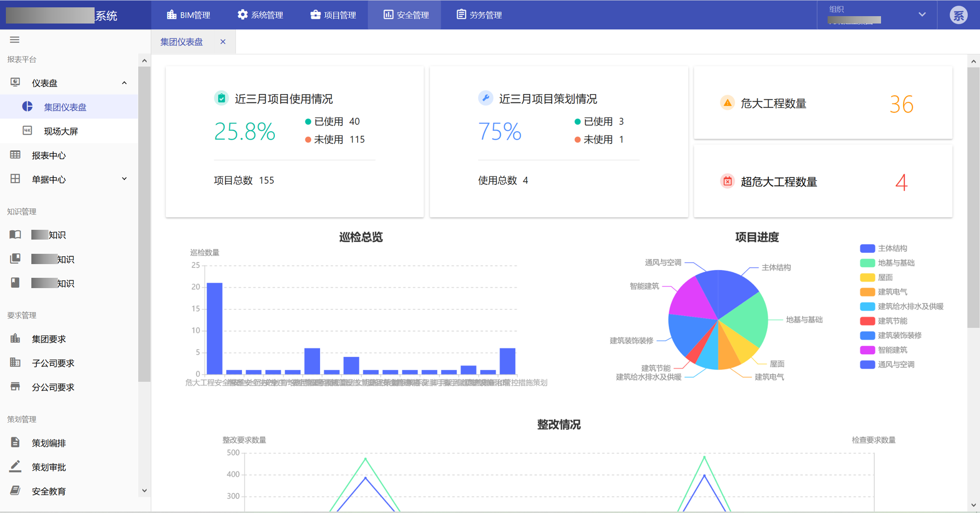The image size is (980, 513).
Task: Click the 分公司要求 store icon
Action: (15, 387)
